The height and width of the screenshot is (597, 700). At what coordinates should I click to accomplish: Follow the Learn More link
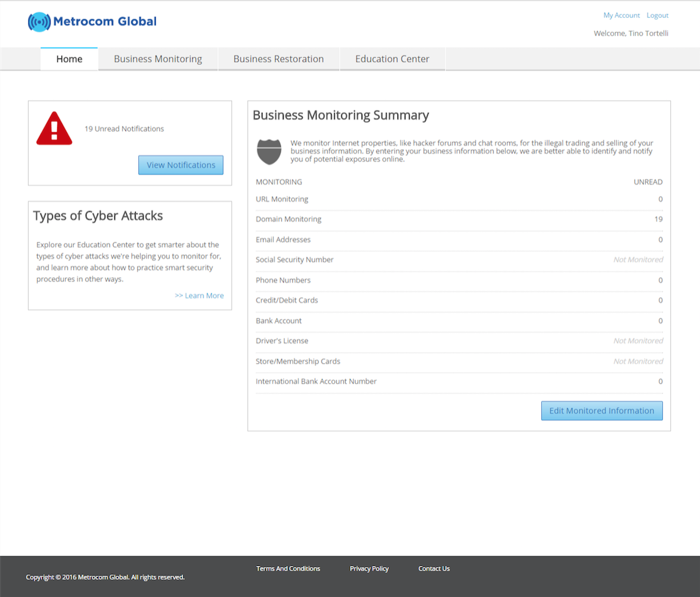[x=199, y=295]
